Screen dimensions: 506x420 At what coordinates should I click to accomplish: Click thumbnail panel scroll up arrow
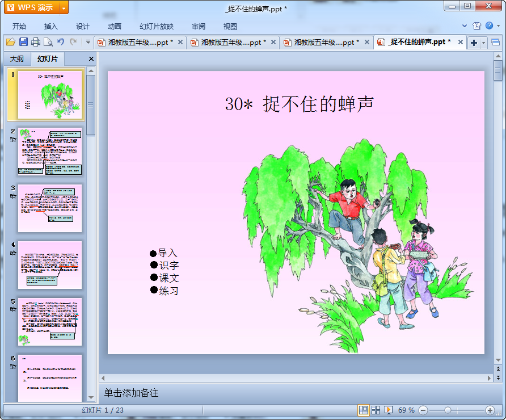tap(91, 71)
